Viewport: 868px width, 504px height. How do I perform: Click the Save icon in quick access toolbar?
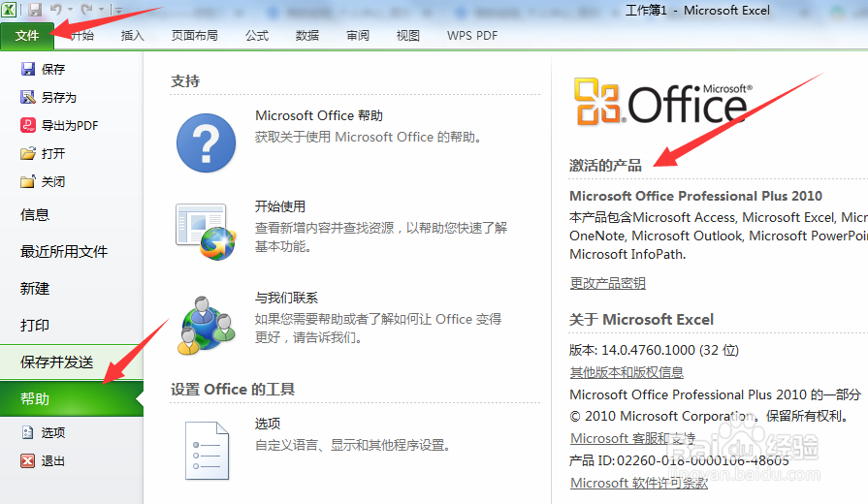(35, 10)
